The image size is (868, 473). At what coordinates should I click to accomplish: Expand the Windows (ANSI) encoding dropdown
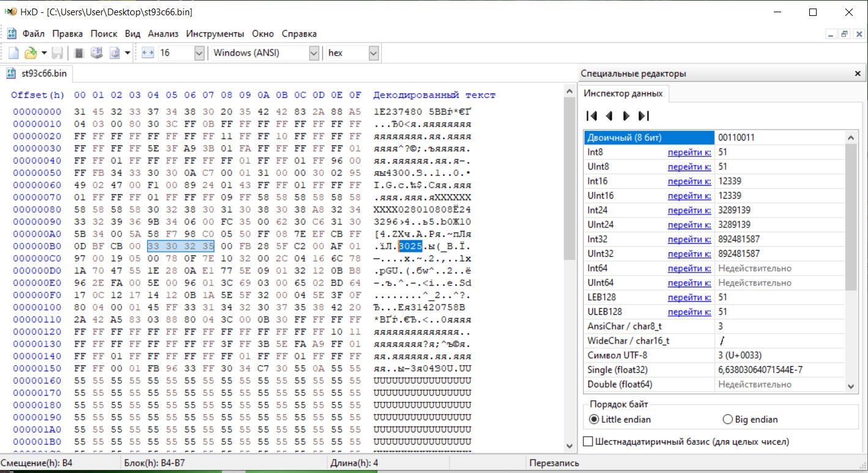pos(313,53)
